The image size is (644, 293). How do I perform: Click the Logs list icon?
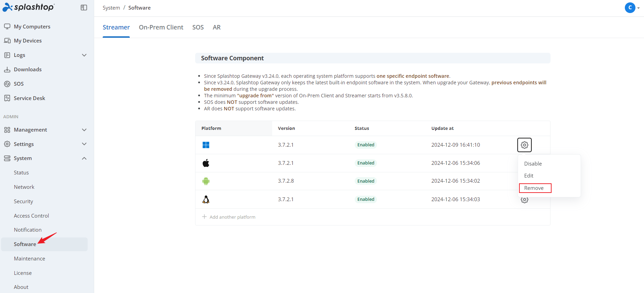click(7, 55)
